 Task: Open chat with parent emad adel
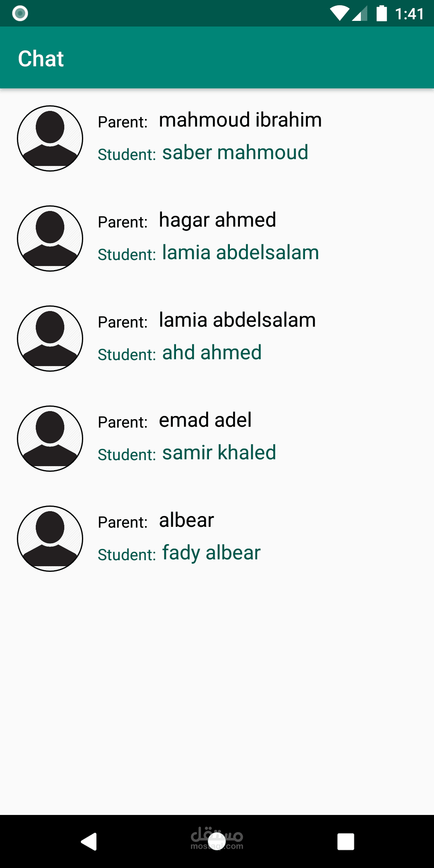pyautogui.click(x=205, y=420)
